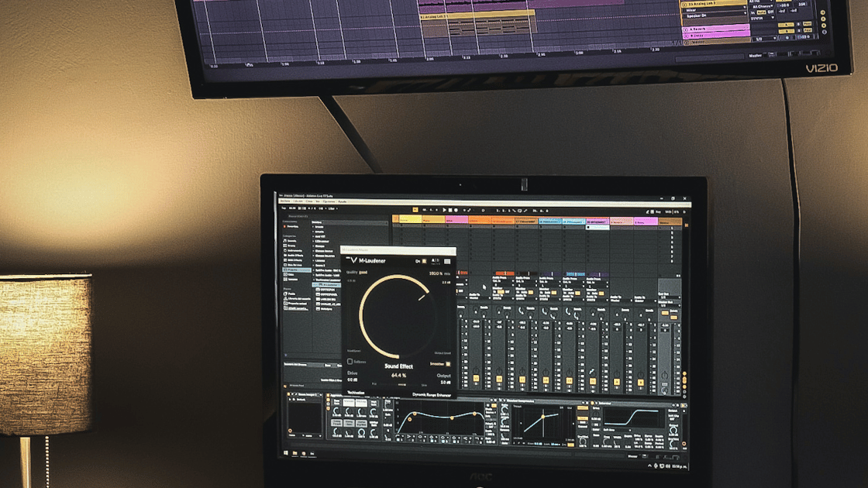Open the Windows Start menu
Screen dimensions: 868x488
[x=286, y=453]
